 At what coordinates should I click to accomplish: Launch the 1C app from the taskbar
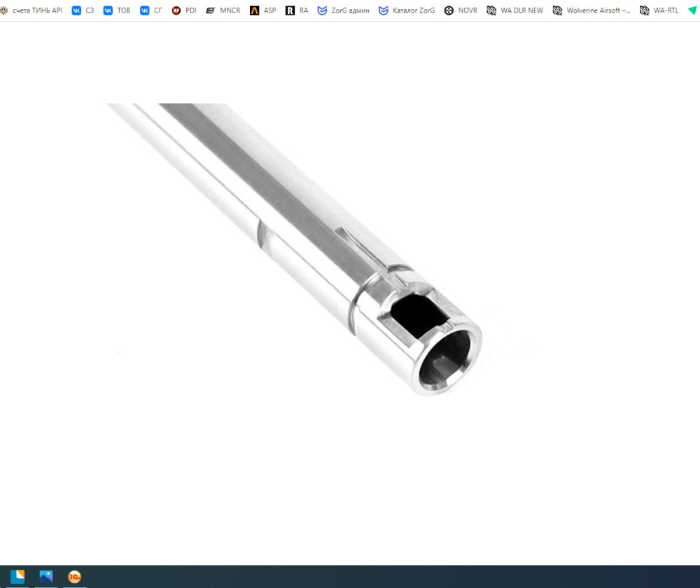coord(75,576)
